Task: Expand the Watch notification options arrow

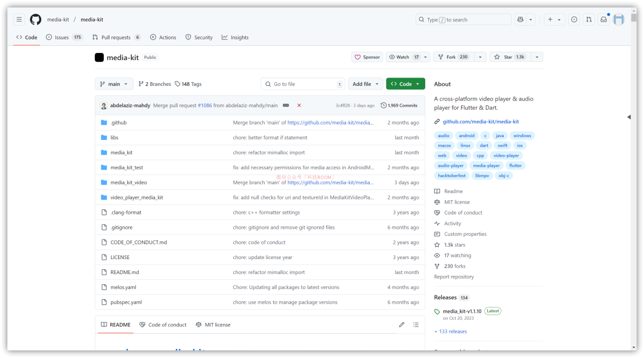Action: click(x=426, y=57)
